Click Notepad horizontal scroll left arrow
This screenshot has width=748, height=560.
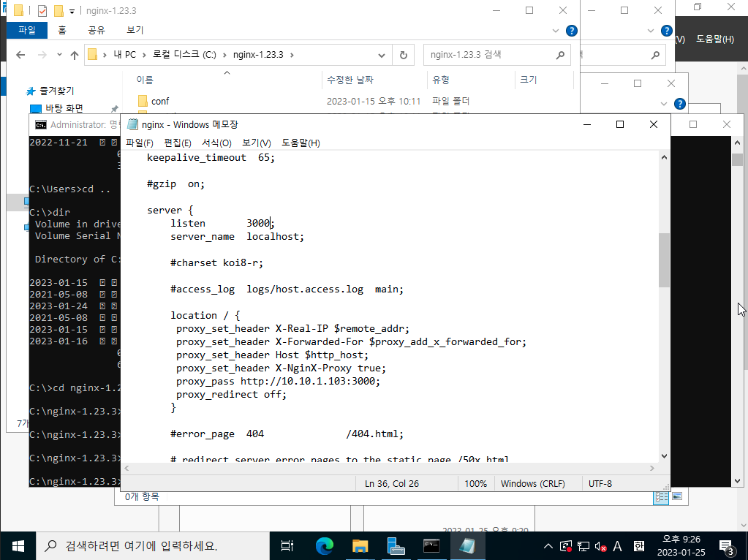coord(127,469)
